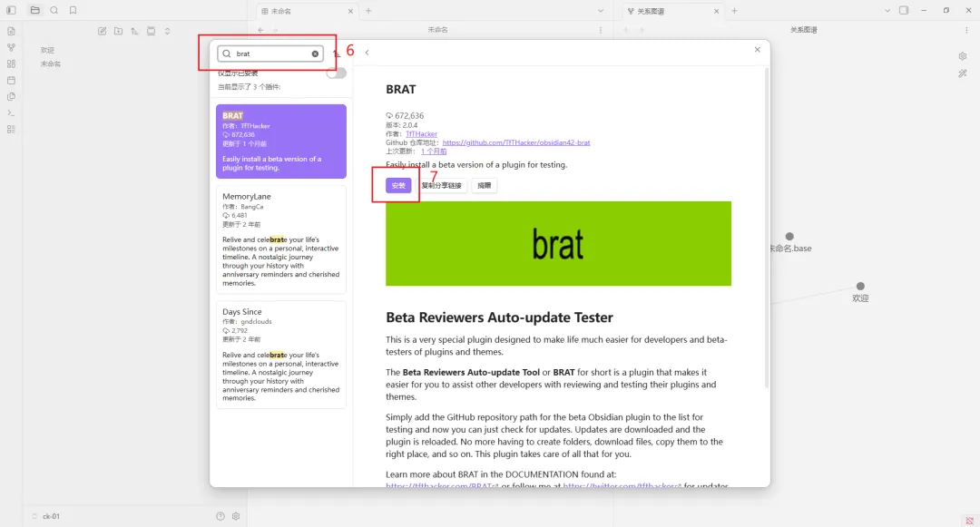
Task: Close the community plugins dialog
Action: tap(757, 49)
